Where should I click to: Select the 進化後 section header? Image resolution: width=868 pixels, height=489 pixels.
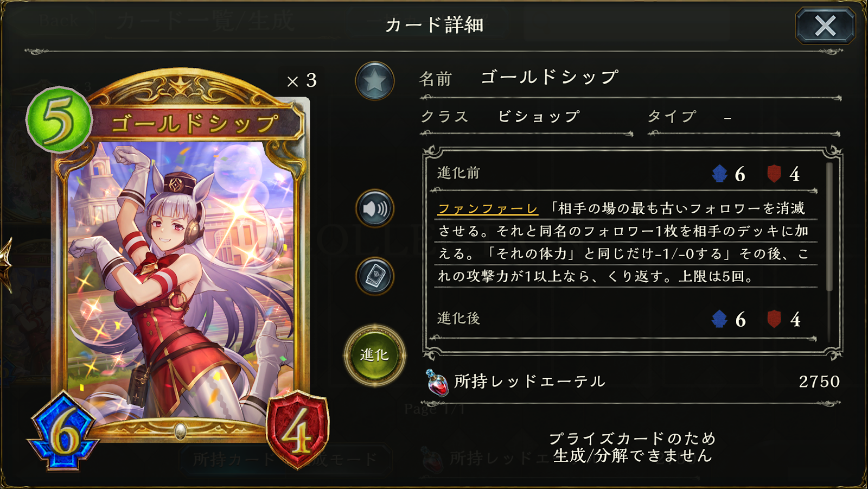[458, 319]
